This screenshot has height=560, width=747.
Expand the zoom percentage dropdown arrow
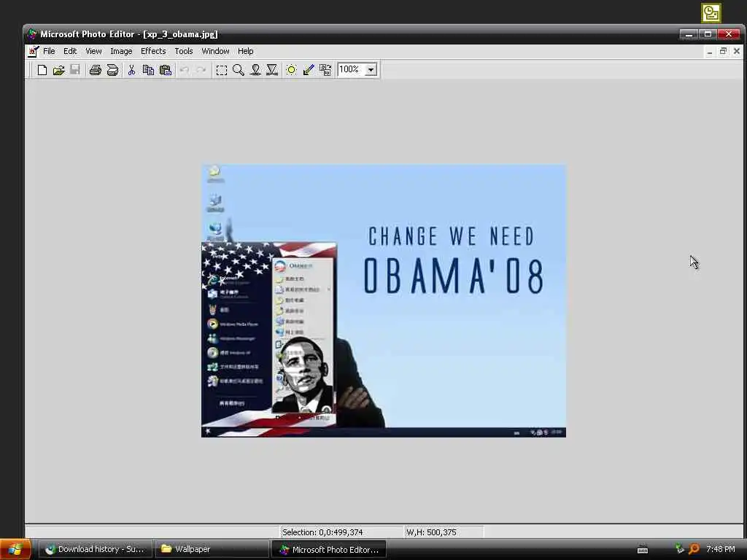pos(371,69)
